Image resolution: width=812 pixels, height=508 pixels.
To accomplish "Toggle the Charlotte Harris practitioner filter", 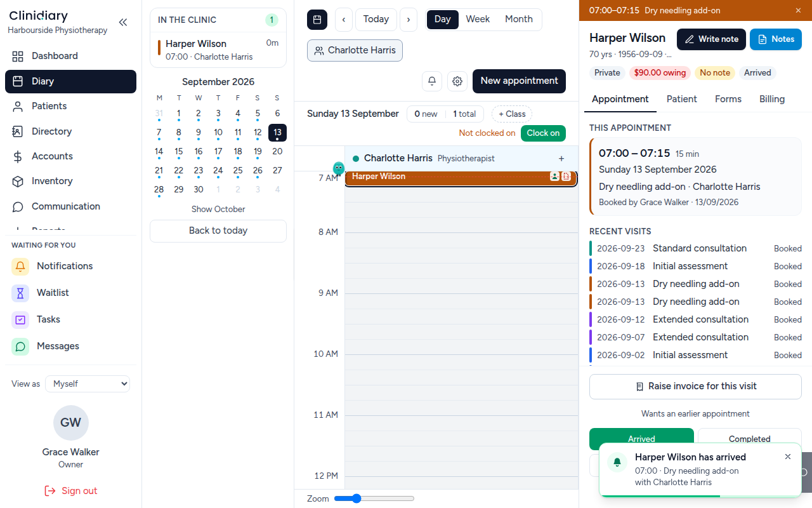I will tap(355, 51).
